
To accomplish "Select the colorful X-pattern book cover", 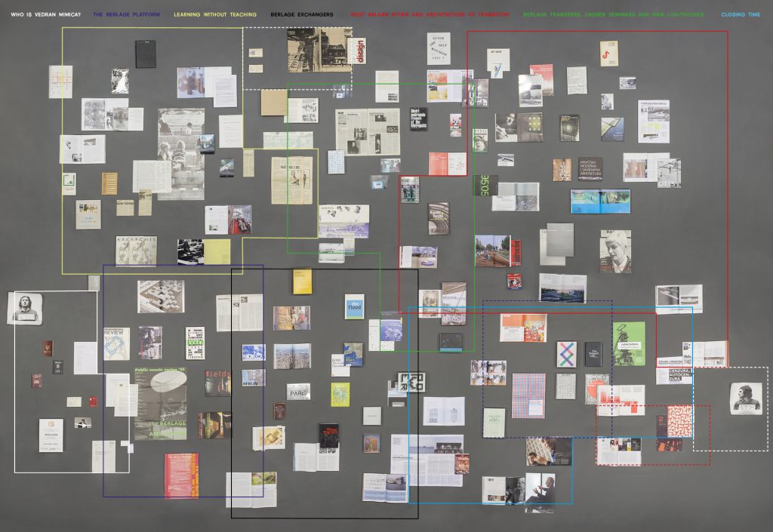I will pyautogui.click(x=566, y=354).
